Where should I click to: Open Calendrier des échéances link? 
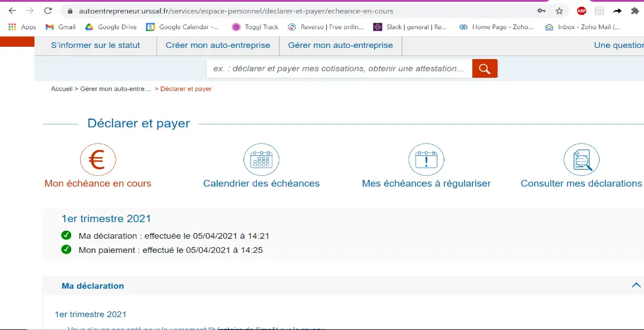[x=261, y=183]
